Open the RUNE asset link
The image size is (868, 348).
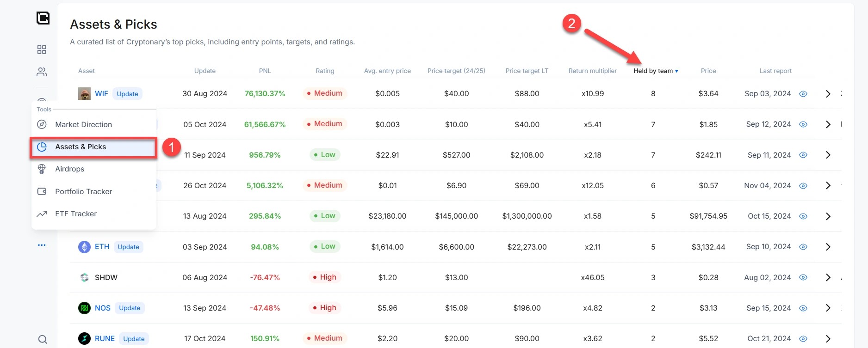click(x=105, y=339)
